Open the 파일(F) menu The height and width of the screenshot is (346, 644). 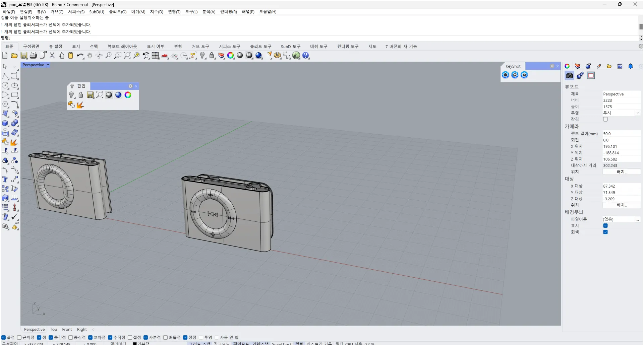9,12
